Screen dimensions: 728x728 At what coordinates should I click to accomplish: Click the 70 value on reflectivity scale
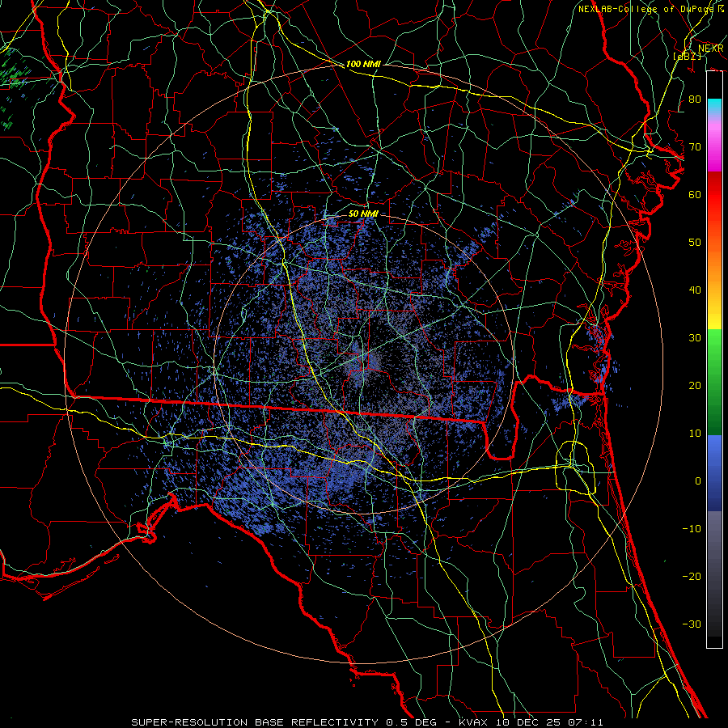[695, 146]
